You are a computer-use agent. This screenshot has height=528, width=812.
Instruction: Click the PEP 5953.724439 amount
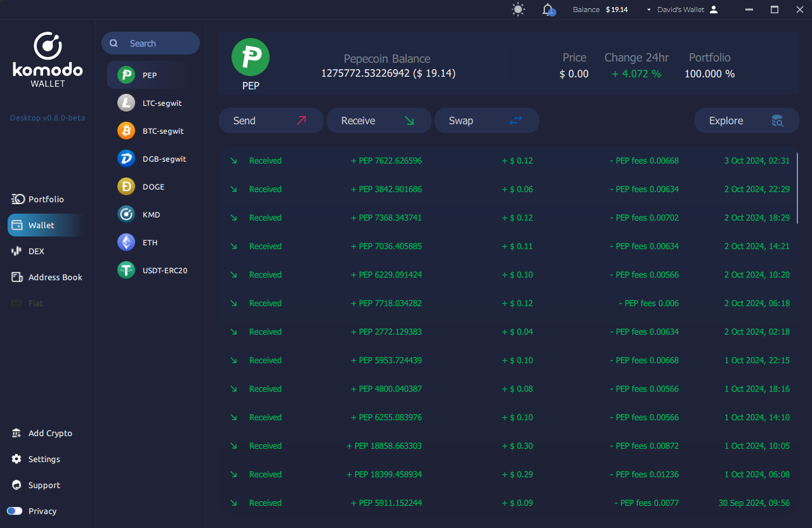[x=386, y=360]
